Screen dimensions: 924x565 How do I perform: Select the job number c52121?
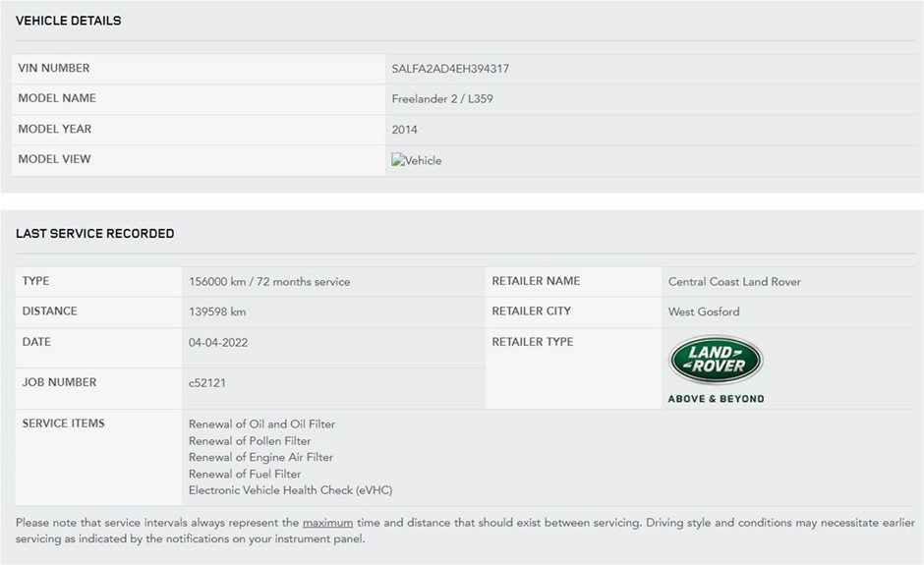click(206, 383)
